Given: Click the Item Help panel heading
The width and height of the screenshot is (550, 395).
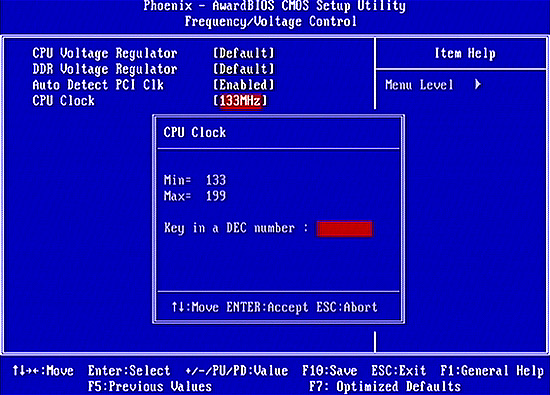Looking at the screenshot, I should [465, 54].
